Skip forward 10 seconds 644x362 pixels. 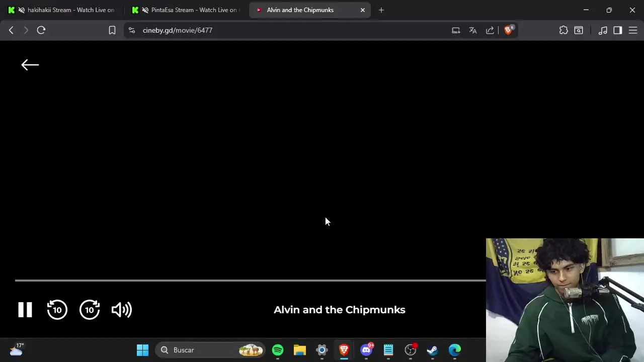point(90,310)
